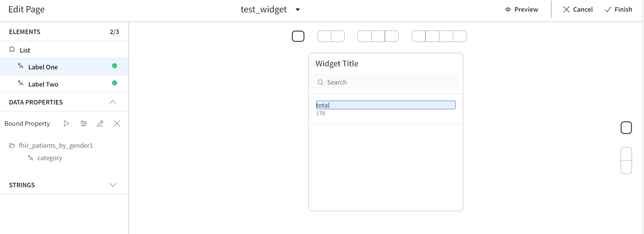Image resolution: width=644 pixels, height=234 pixels.
Task: Choose the two-column layout icon
Action: (331, 36)
